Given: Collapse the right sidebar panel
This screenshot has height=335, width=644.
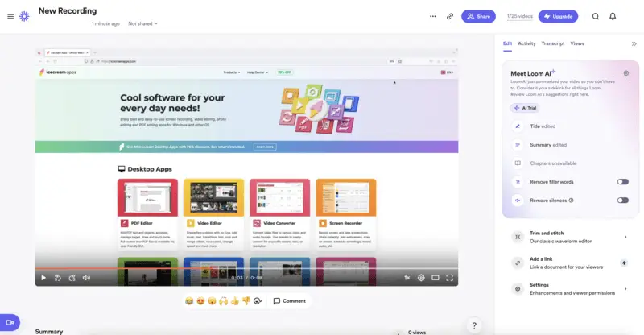Looking at the screenshot, I should coord(634,43).
